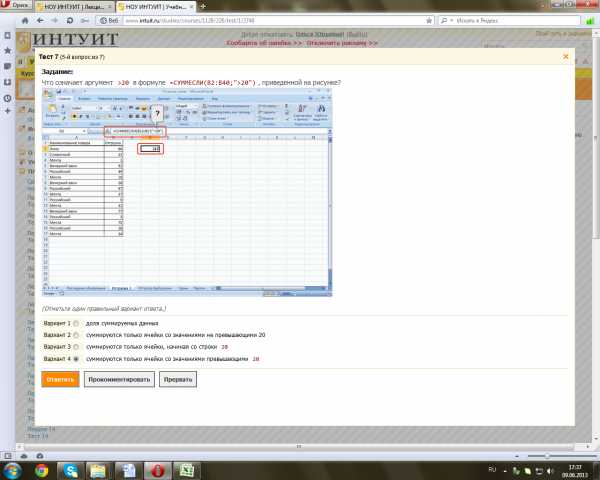Click the Прервать button
The image size is (600, 480).
click(178, 379)
